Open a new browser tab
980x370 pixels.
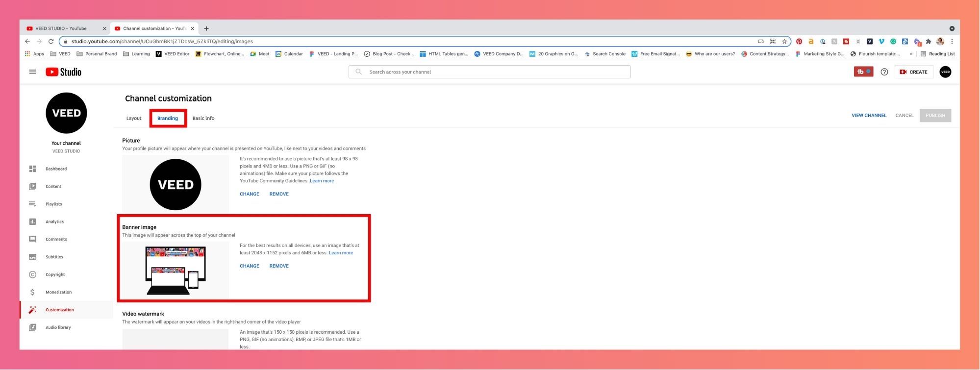pyautogui.click(x=206, y=28)
